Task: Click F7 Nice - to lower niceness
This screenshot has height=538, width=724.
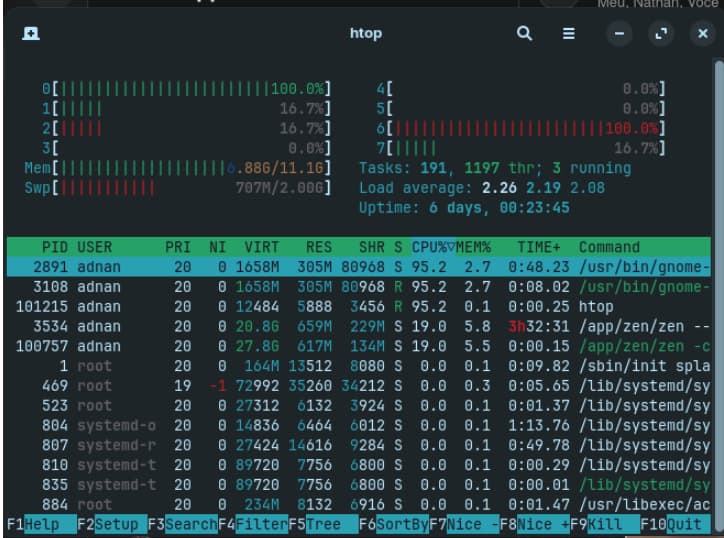Action: click(x=464, y=524)
